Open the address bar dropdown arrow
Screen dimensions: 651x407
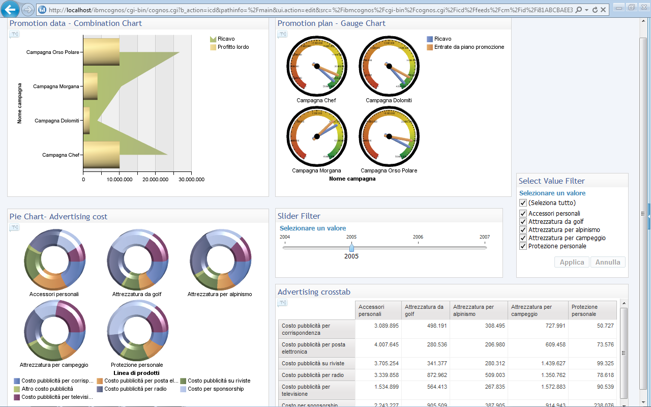pyautogui.click(x=586, y=10)
